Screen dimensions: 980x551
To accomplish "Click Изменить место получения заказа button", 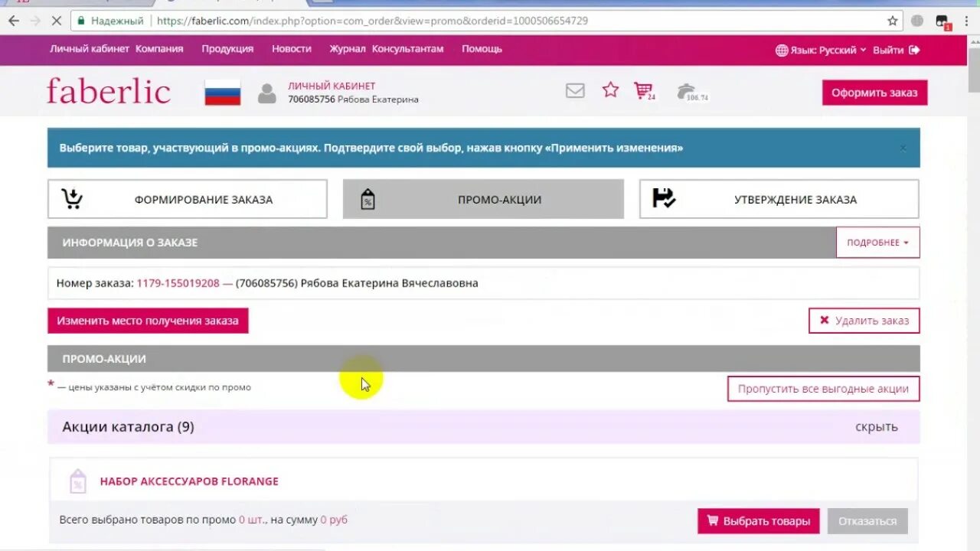I will point(148,321).
